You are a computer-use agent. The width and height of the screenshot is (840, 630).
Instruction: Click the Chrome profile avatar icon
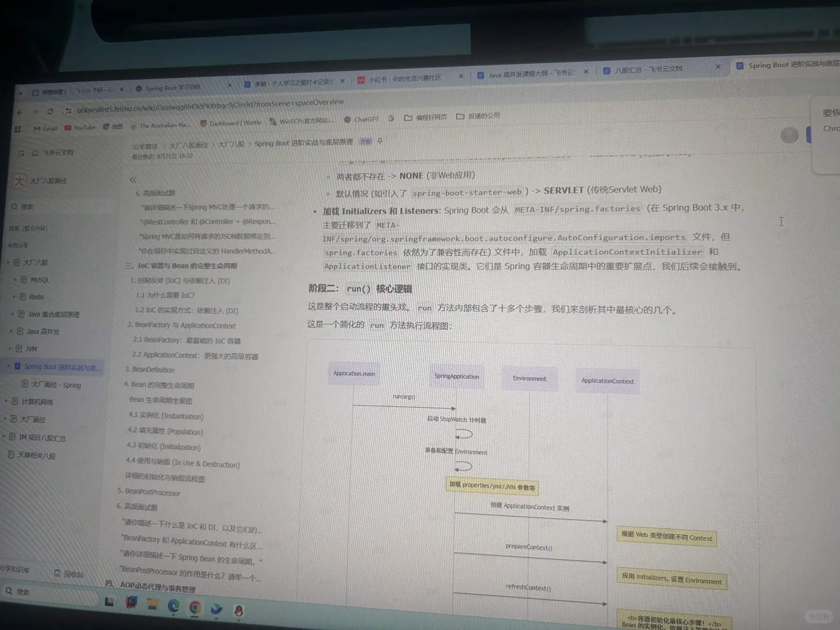789,135
